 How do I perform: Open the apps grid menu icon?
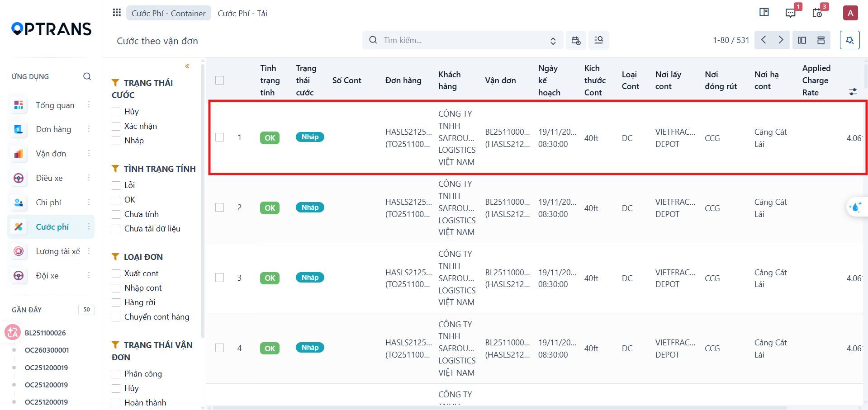pos(117,13)
